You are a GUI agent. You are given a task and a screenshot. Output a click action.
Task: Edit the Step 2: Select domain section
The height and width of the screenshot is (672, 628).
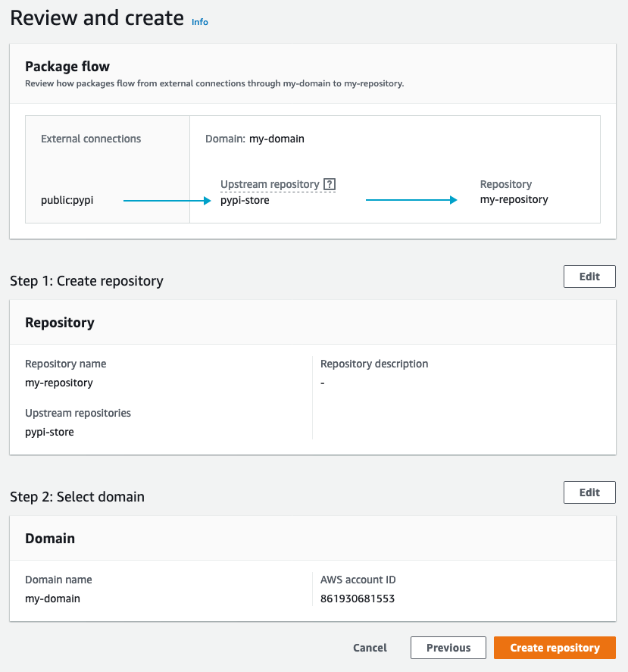pyautogui.click(x=589, y=492)
